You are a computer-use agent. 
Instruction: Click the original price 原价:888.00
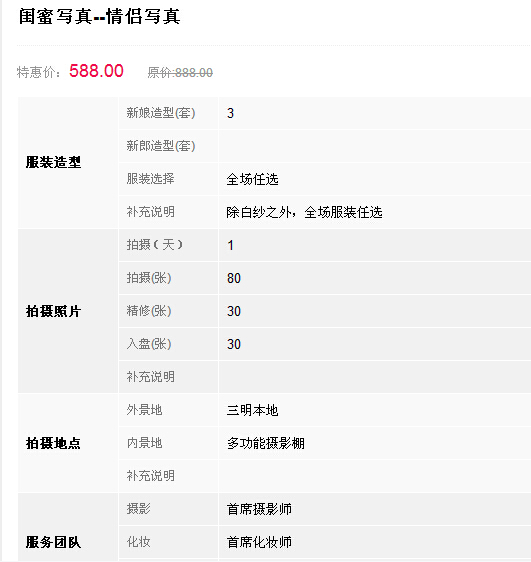point(180,73)
